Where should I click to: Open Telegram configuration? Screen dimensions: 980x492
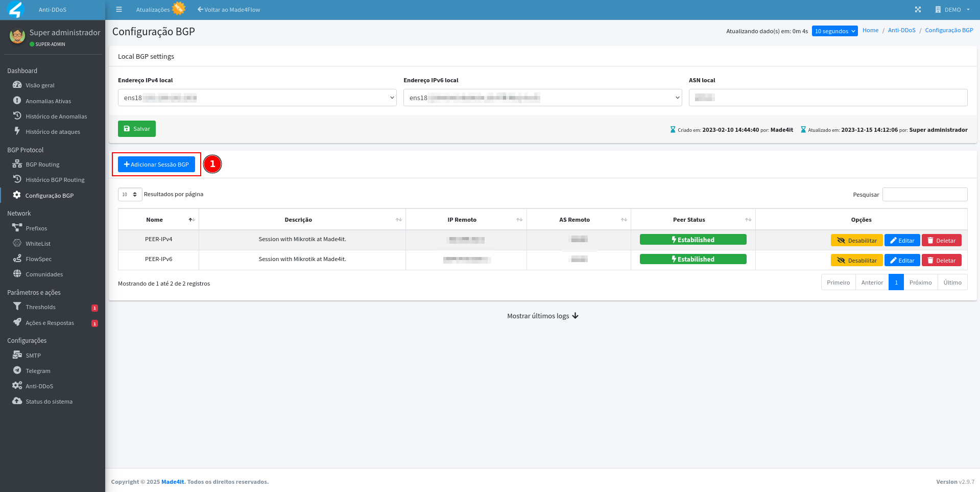click(x=38, y=371)
